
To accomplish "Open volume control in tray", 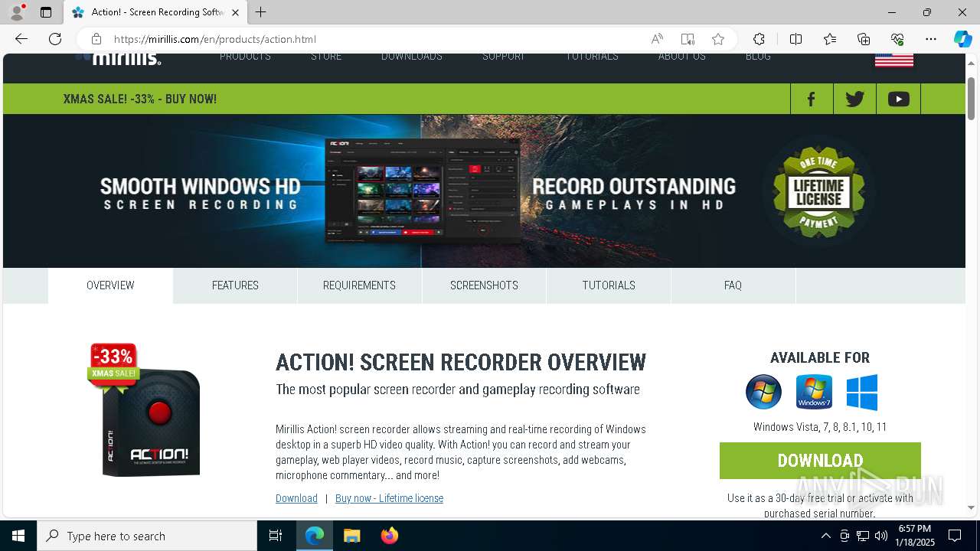I will point(881,536).
